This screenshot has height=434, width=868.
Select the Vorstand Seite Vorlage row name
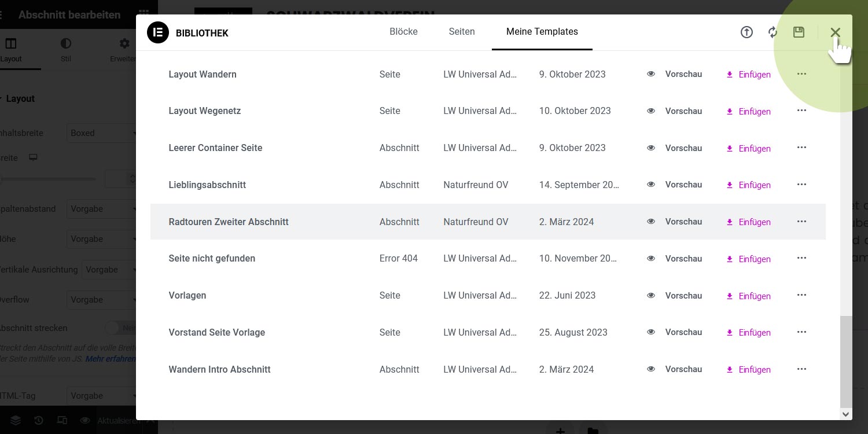(x=217, y=332)
